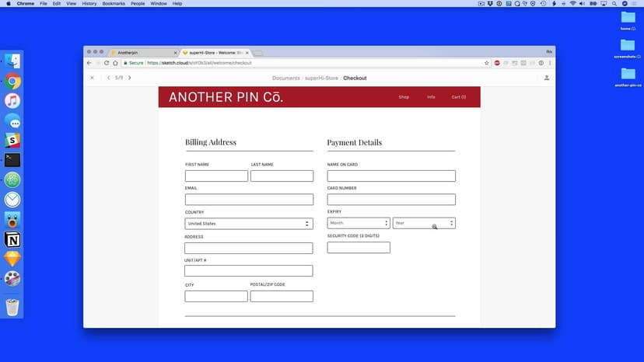The width and height of the screenshot is (644, 362).
Task: Open Slack from the dock
Action: pos(12,140)
